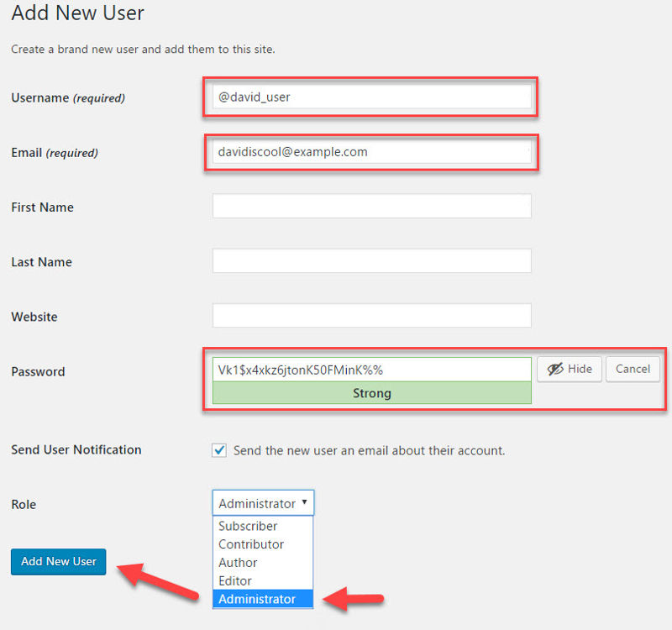Select the Author role option
Viewport: 672px width, 630px height.
tap(237, 563)
